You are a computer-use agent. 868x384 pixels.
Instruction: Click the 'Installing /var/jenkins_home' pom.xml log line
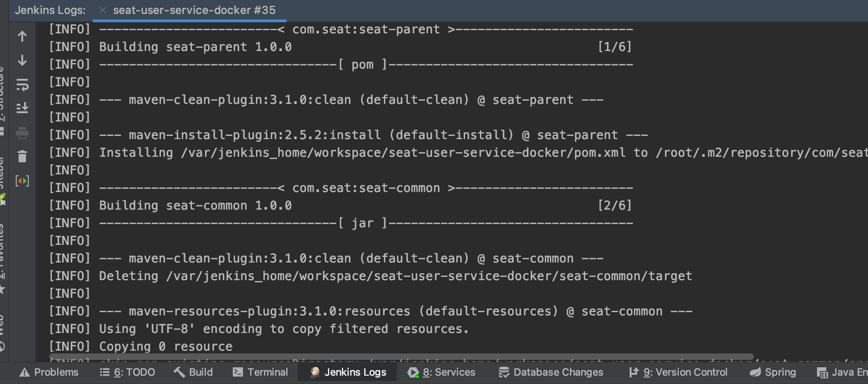(x=459, y=153)
